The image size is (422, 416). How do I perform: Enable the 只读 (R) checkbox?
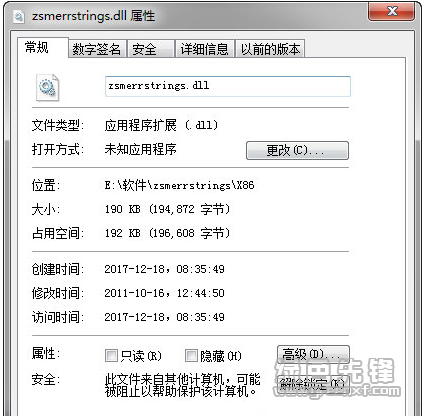[x=111, y=356]
